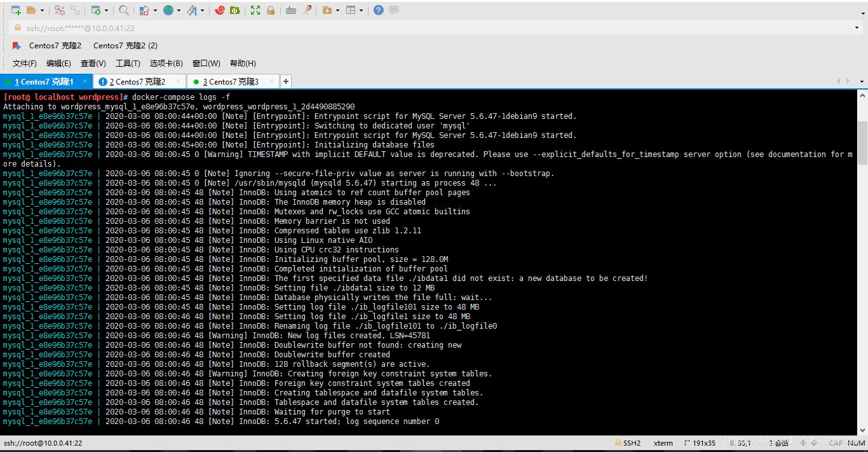Image resolution: width=868 pixels, height=452 pixels.
Task: Click the New Session toolbar icon
Action: tap(17, 10)
